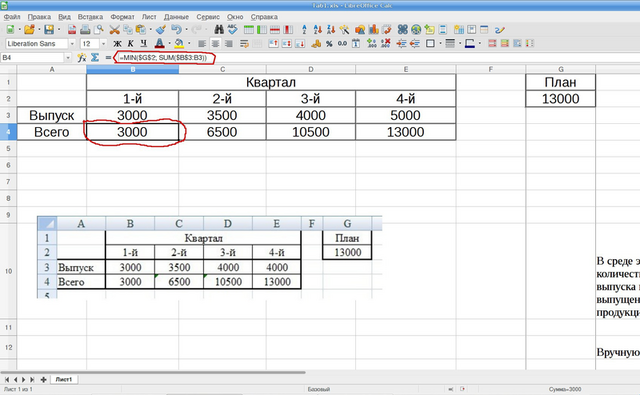Click the Sort Ascending icon

(x=317, y=29)
